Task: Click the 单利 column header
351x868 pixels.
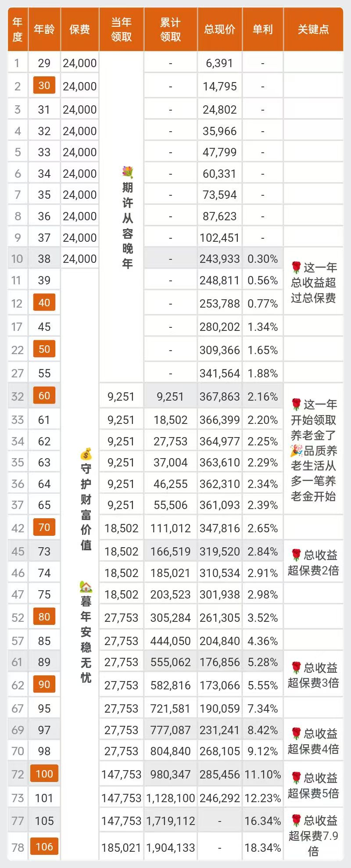Action: (x=262, y=29)
